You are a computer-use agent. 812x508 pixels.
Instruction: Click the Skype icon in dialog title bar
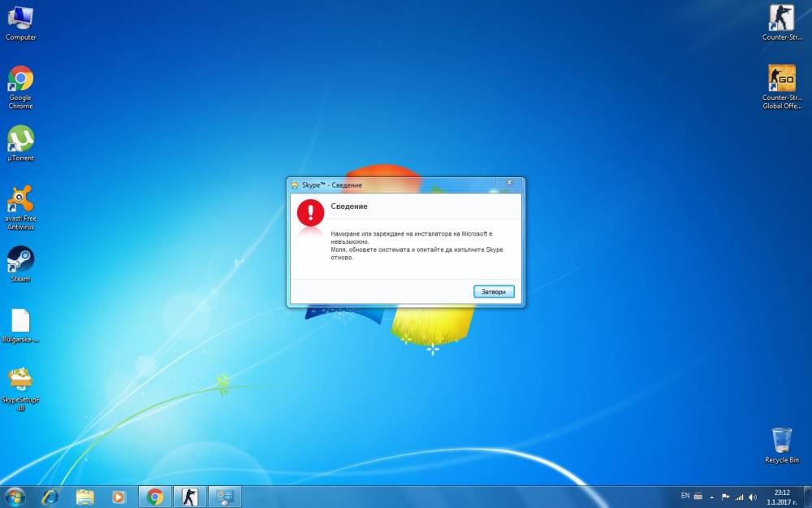[296, 185]
